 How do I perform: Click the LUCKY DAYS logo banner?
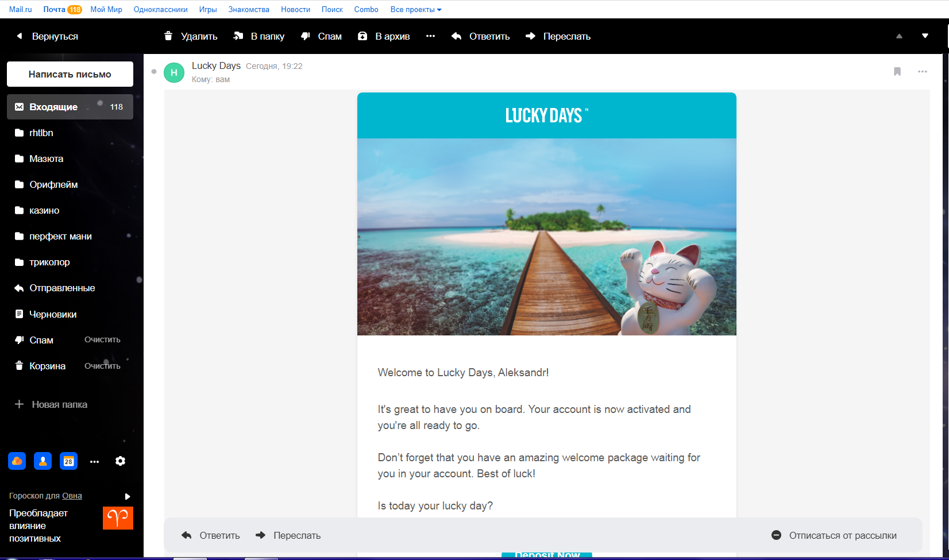547,115
